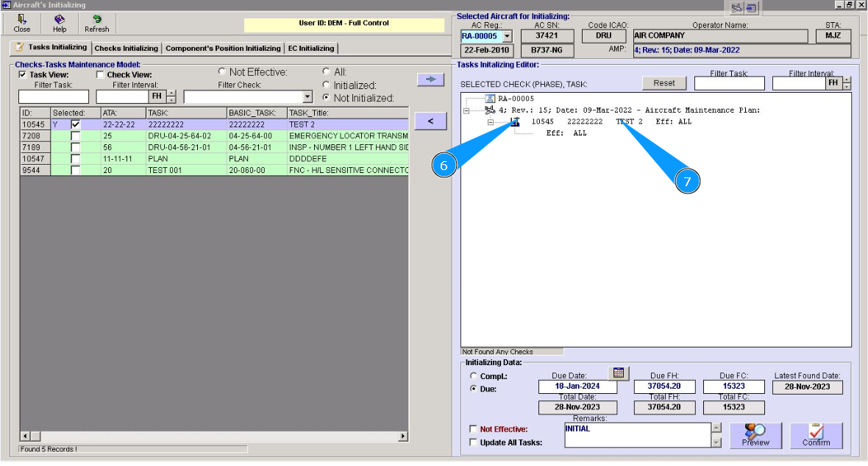Screen dimensions: 868x466
Task: Expand the Filter Check dropdown list
Action: click(x=307, y=97)
